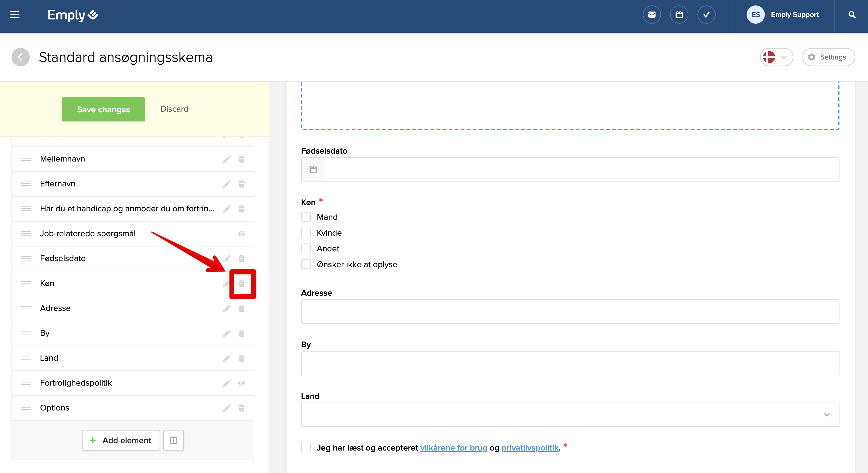Viewport: 868px width, 473px height.
Task: Accept the terms and privacy checkbox
Action: [x=306, y=448]
